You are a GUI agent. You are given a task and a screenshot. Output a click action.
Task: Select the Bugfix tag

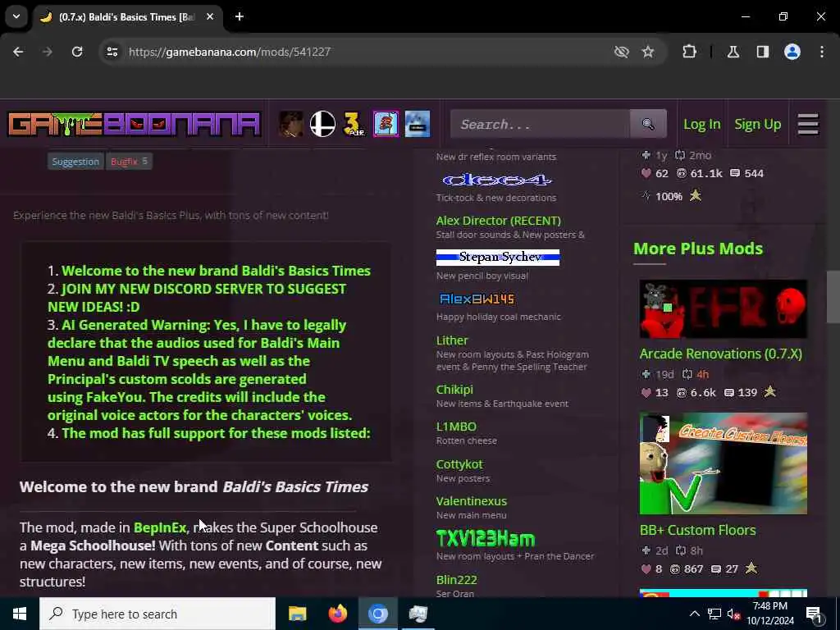coord(129,162)
